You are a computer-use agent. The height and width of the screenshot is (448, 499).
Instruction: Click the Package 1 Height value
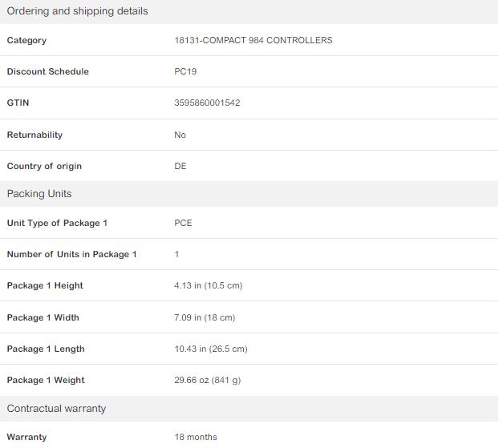(208, 285)
